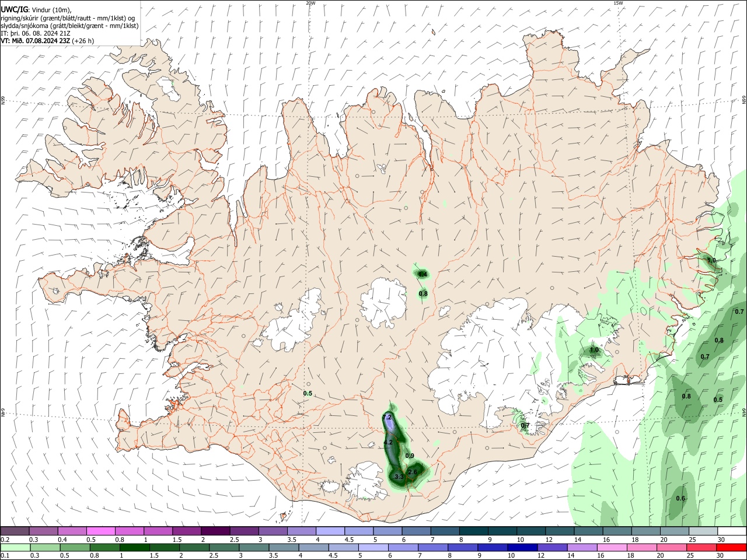Select the blue 8 swatch in lower legend row
747x560 pixels.
coord(462,547)
